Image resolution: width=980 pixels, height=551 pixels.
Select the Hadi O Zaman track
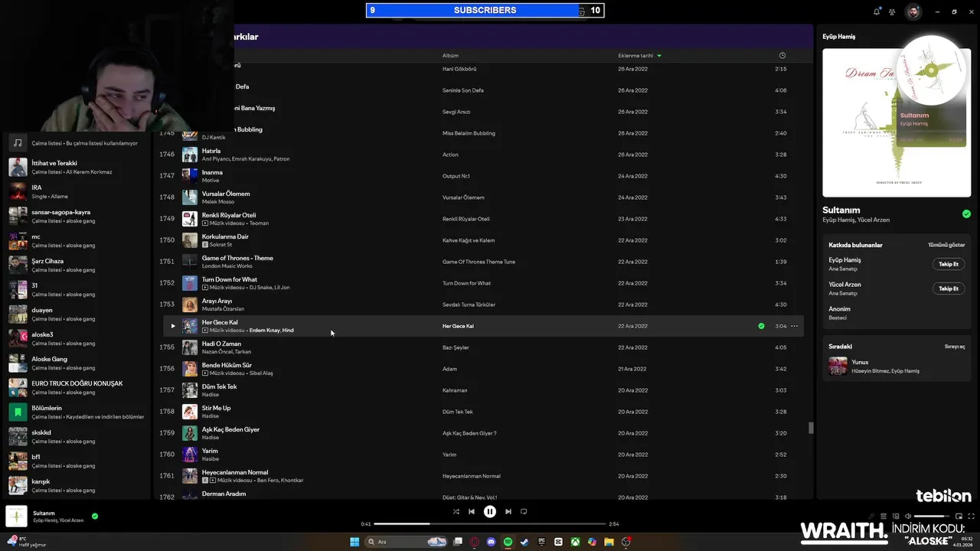pos(484,347)
